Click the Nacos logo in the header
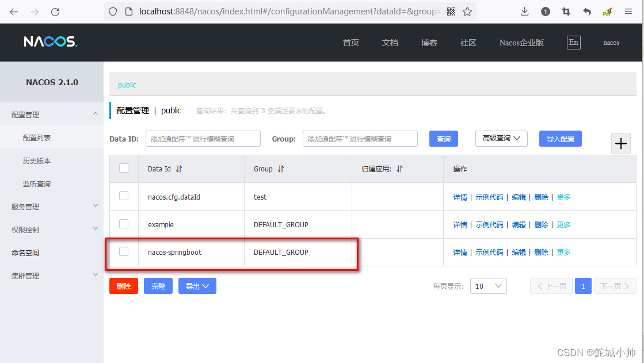644x363 pixels. coord(49,41)
